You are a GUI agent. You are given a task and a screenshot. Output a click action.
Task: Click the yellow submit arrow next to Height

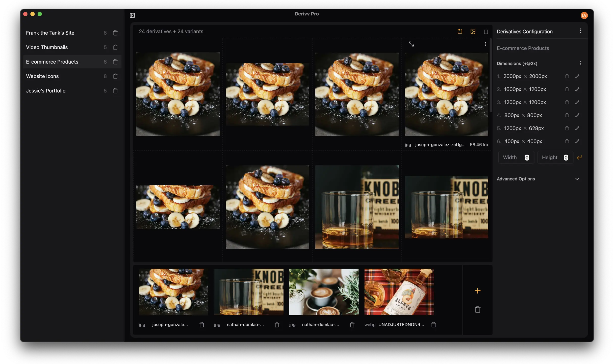point(579,157)
